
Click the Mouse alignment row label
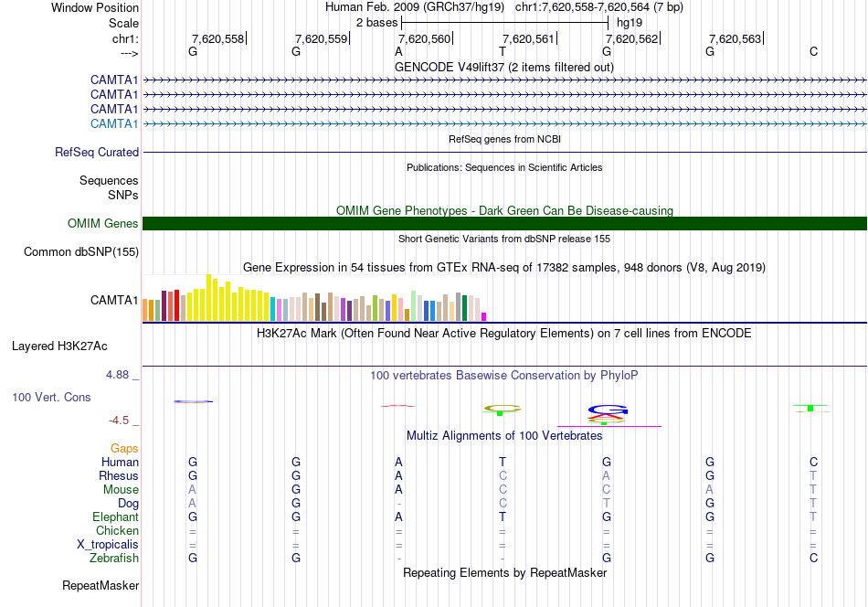121,490
